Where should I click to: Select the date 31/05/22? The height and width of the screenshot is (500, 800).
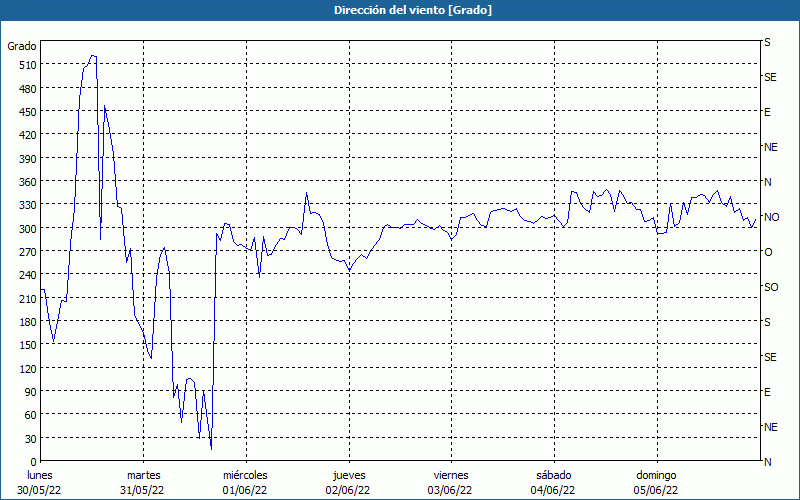[142, 490]
